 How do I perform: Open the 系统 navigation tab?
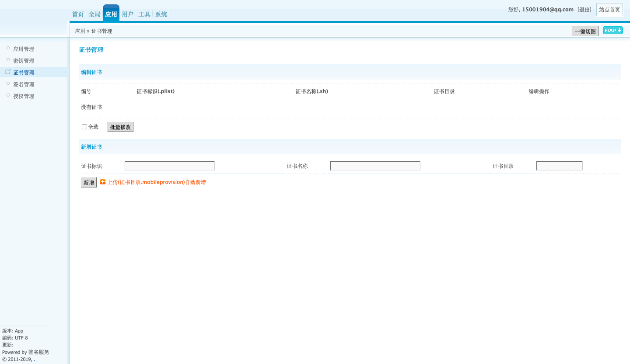[161, 14]
